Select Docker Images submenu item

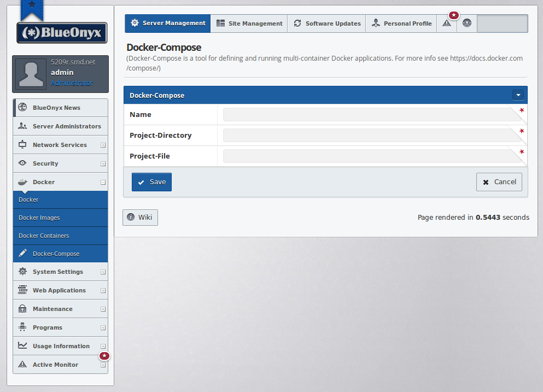point(61,218)
